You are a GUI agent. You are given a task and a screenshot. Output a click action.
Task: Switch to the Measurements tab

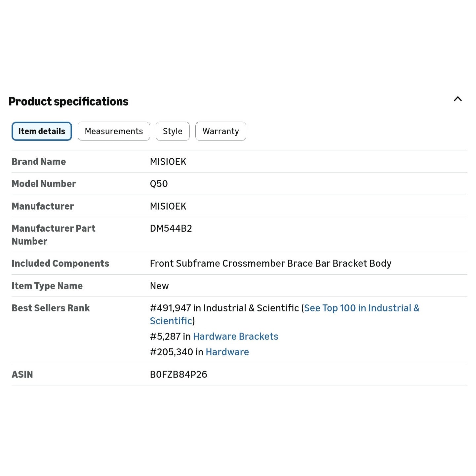(x=114, y=131)
